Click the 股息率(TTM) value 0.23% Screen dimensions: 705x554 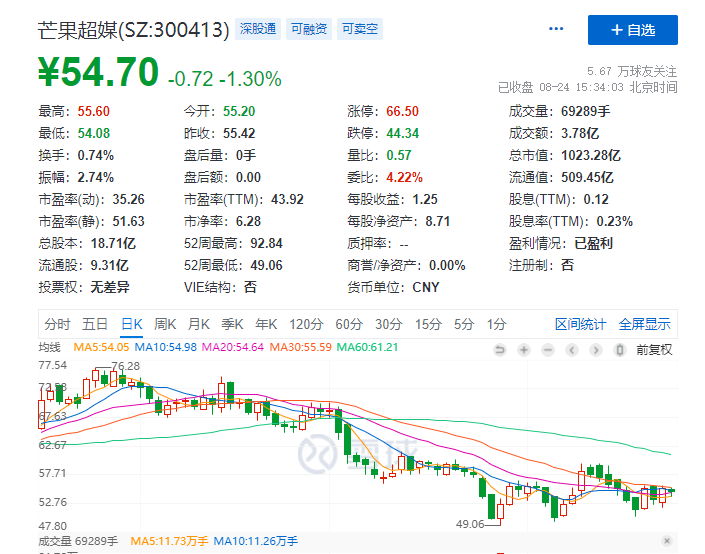tap(615, 221)
